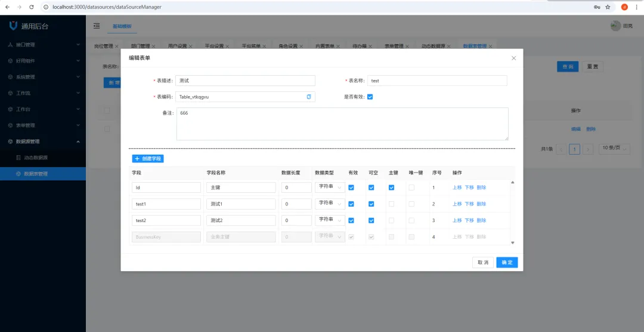
Task: Check 唯一键 for the test2 row
Action: coord(411,220)
